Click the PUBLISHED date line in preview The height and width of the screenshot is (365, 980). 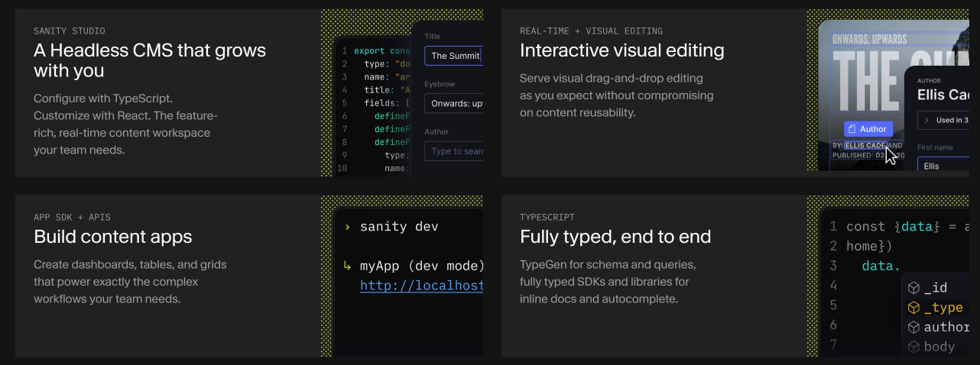coord(868,155)
